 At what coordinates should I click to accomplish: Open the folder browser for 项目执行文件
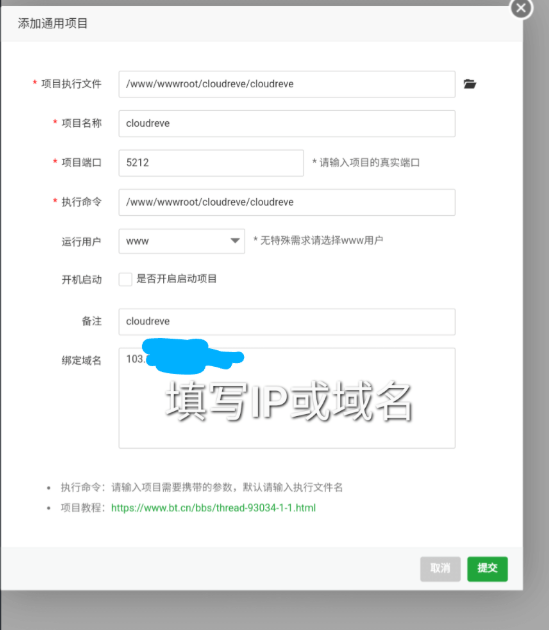pyautogui.click(x=469, y=84)
